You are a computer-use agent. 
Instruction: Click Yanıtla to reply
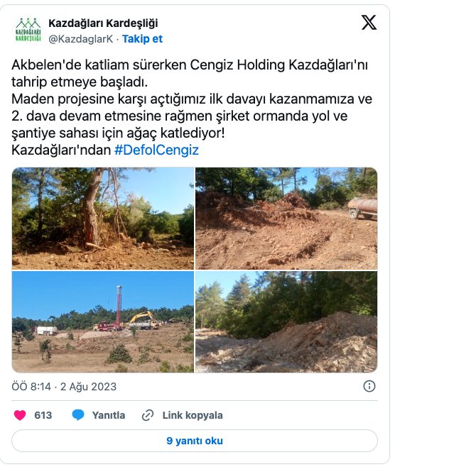[x=109, y=415]
